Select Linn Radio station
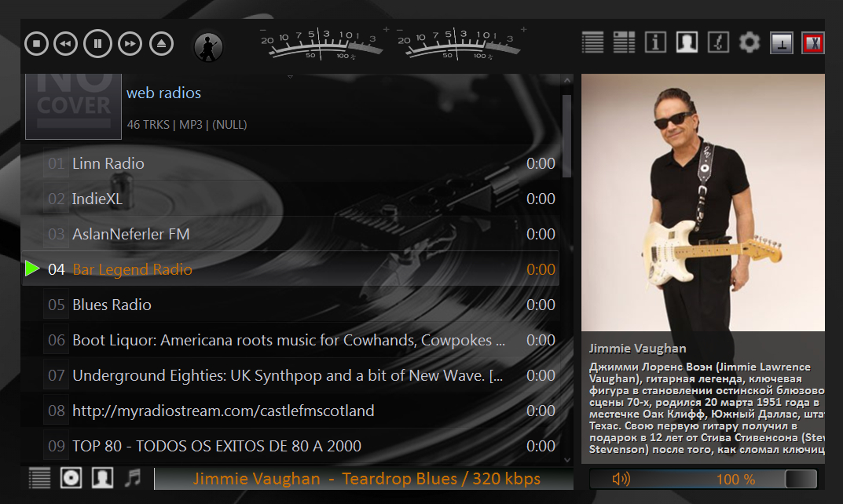Screen dimensions: 843x504 point(291,163)
